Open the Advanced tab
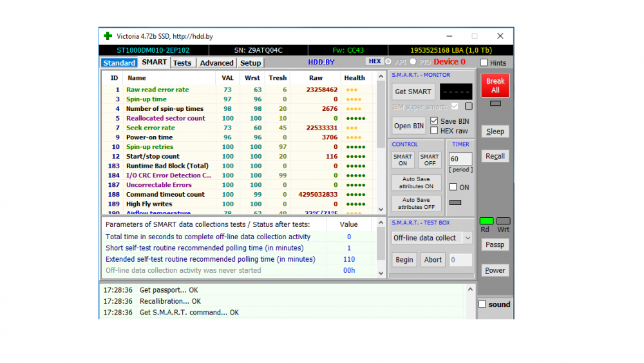644x363 pixels. click(216, 63)
